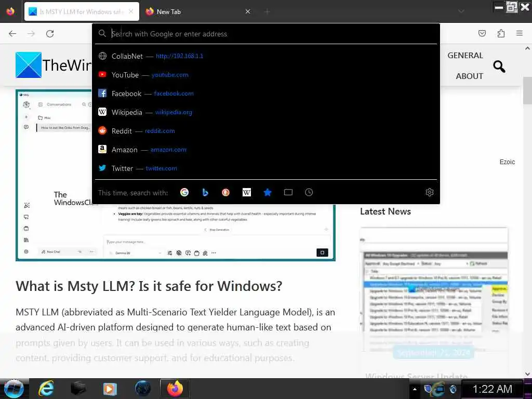Search this time with Bing
Screen dimensions: 532x399
pyautogui.click(x=205, y=192)
